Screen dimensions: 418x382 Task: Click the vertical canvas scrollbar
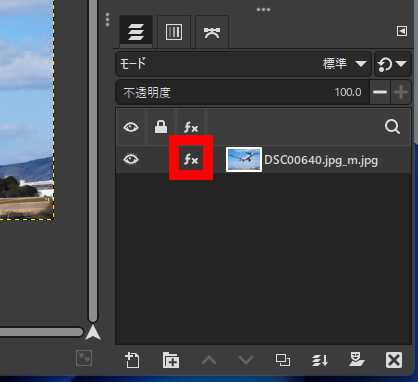click(93, 160)
